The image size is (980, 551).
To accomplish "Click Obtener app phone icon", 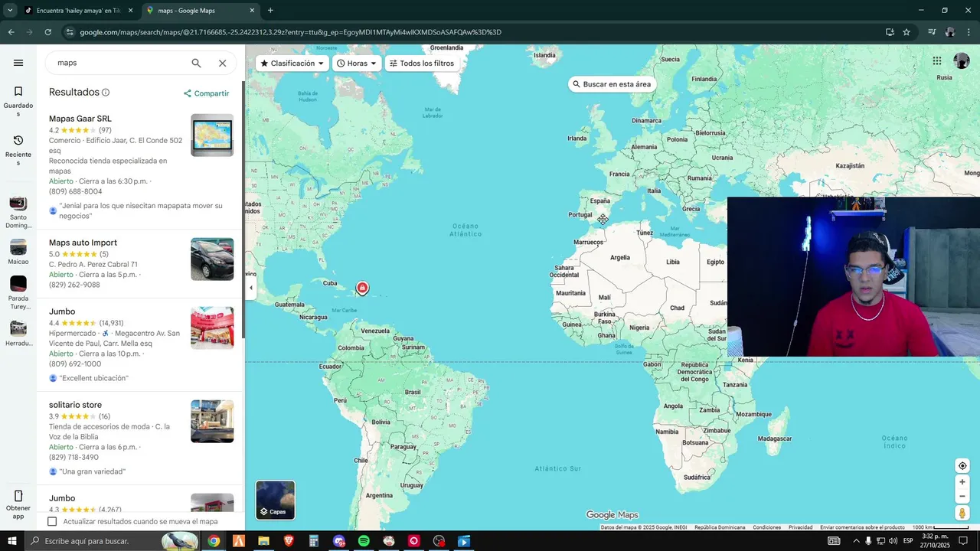I will 18,496.
